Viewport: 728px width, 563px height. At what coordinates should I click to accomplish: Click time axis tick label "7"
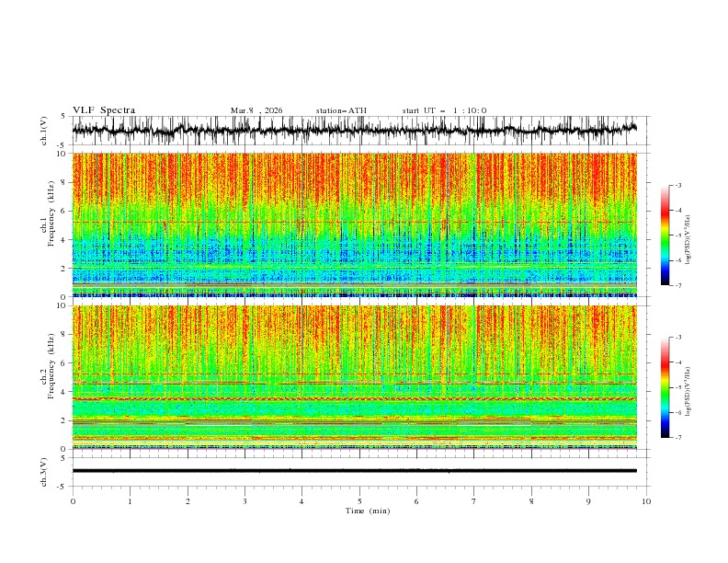click(474, 501)
